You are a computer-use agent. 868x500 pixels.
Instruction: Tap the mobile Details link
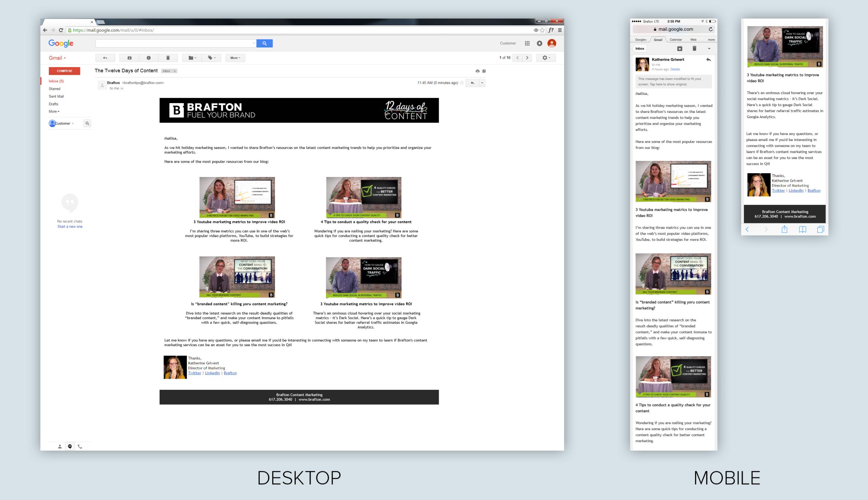point(675,69)
